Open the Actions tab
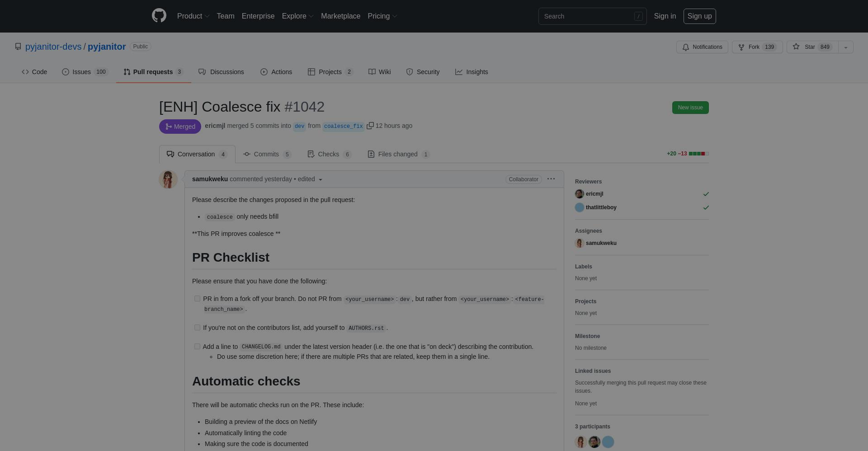 (x=276, y=72)
